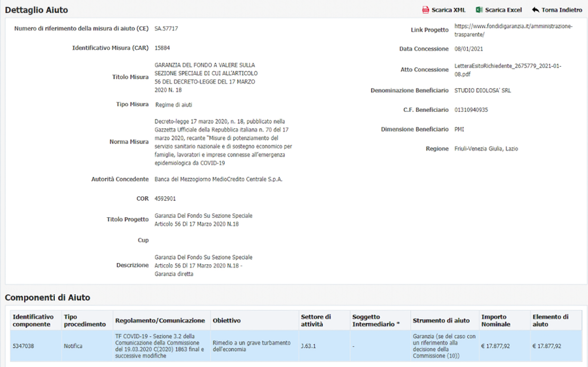Click the Friuli-Venezia Giulia, Lazio region value

click(x=486, y=149)
